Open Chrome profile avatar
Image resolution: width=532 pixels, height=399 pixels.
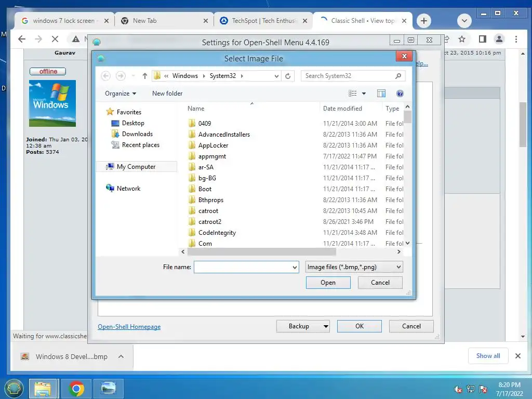(x=499, y=39)
